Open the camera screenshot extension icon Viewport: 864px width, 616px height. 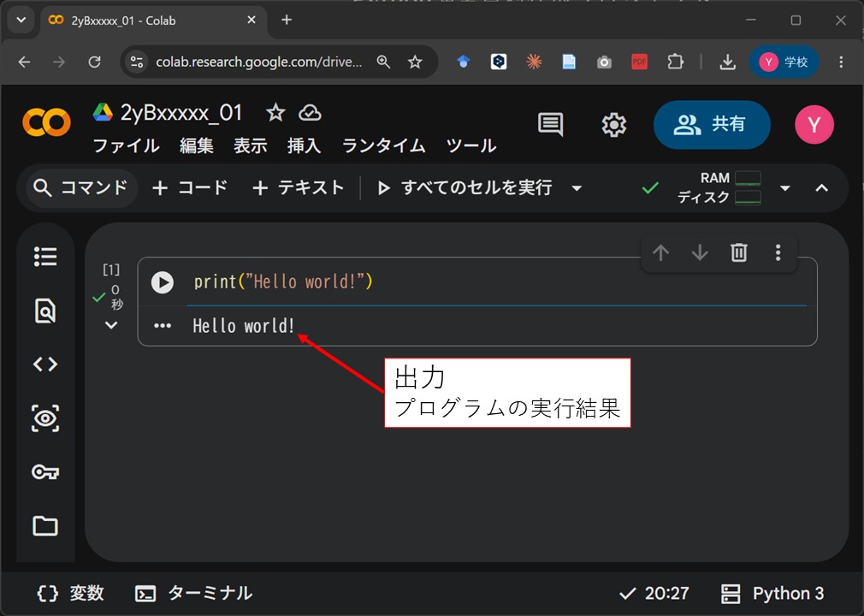pyautogui.click(x=604, y=62)
